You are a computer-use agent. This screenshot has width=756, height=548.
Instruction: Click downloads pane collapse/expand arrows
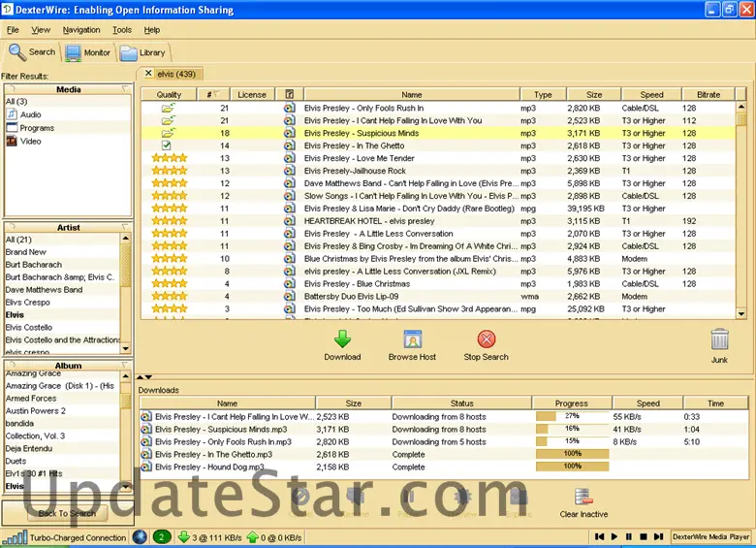(x=144, y=377)
